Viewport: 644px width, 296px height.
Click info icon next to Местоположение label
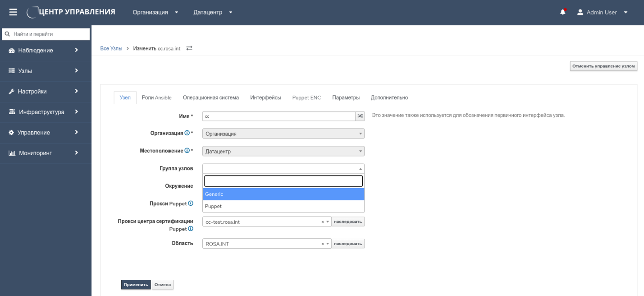[187, 150]
